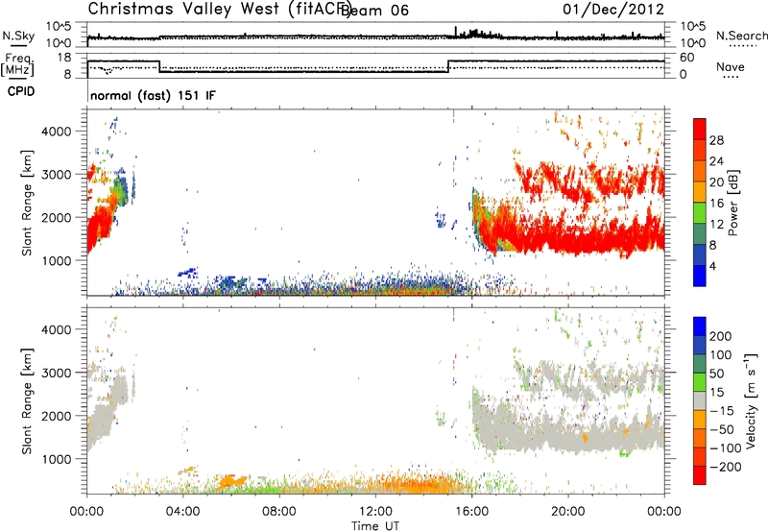Click the '04:00' time tick label
768x532 pixels.
coord(183,512)
